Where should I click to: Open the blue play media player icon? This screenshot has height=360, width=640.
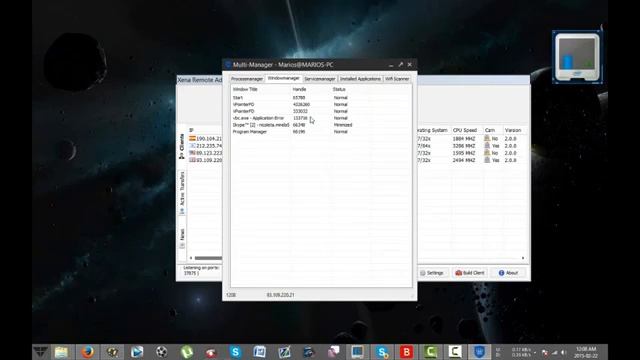(x=137, y=352)
